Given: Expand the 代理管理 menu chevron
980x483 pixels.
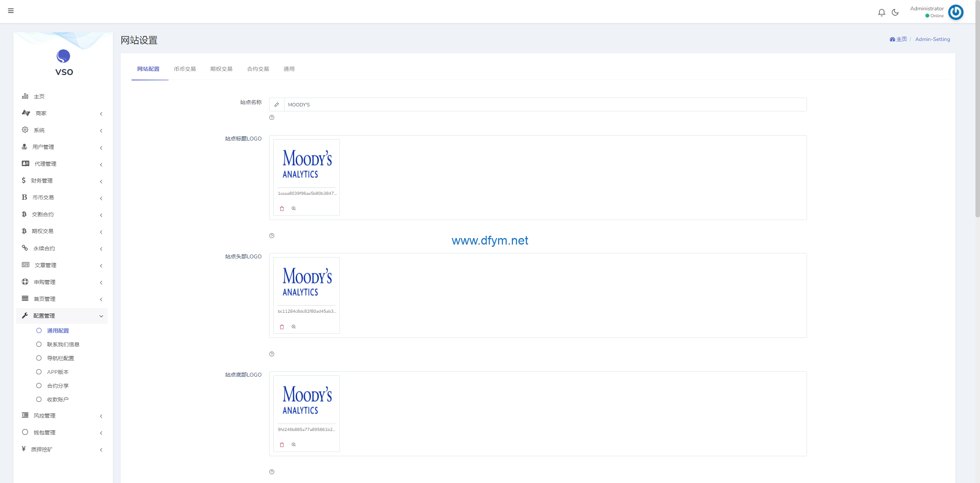Looking at the screenshot, I should [101, 165].
